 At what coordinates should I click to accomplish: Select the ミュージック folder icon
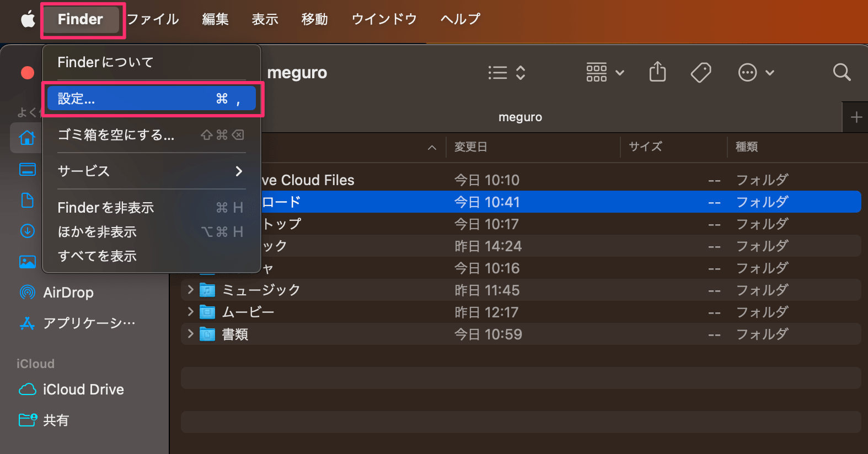click(x=207, y=290)
